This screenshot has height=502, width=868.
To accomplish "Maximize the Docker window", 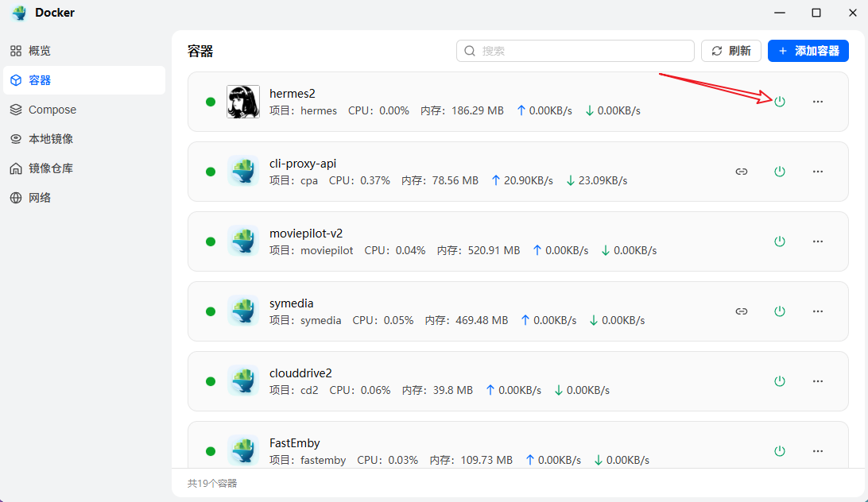I will 816,13.
